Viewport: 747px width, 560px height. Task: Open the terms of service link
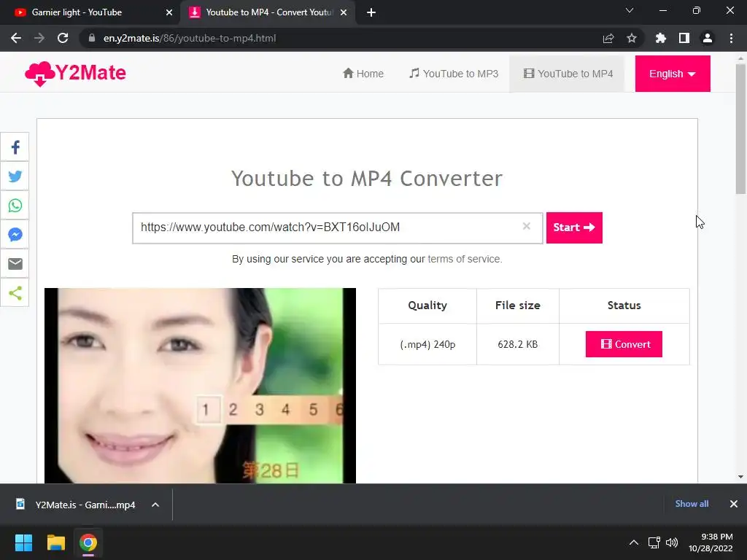point(464,259)
